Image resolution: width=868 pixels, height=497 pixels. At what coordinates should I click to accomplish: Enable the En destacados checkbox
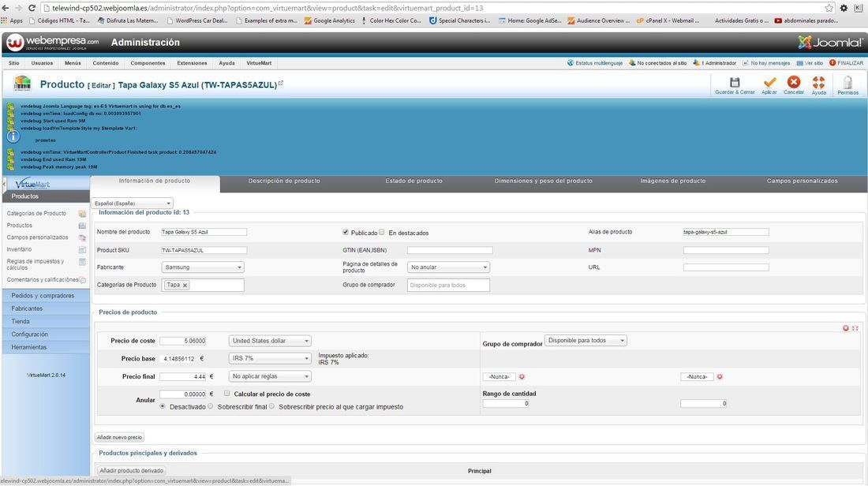(x=381, y=233)
